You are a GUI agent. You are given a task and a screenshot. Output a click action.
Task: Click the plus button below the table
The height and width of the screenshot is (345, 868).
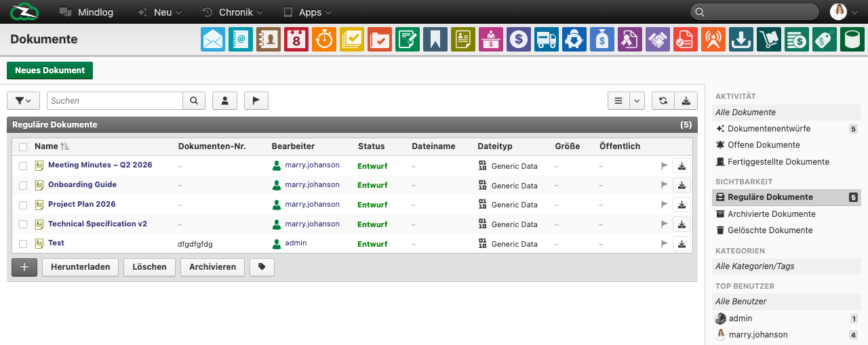click(24, 267)
